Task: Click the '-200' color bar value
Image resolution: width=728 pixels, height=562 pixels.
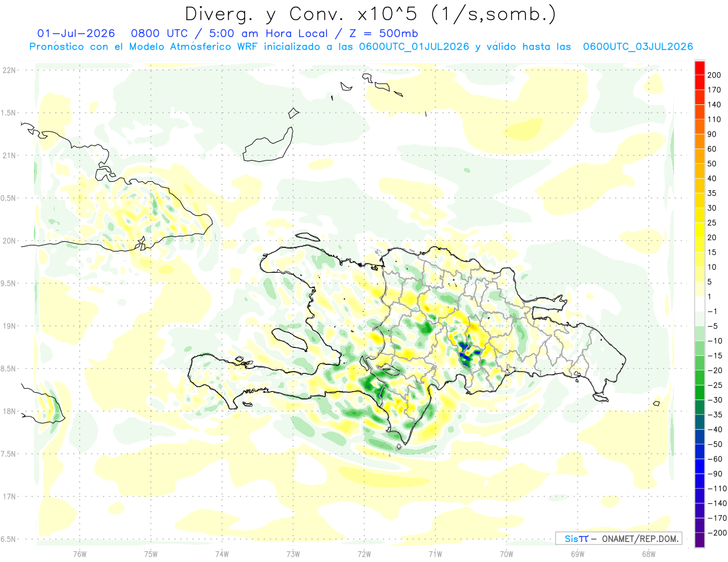Action: (x=716, y=533)
